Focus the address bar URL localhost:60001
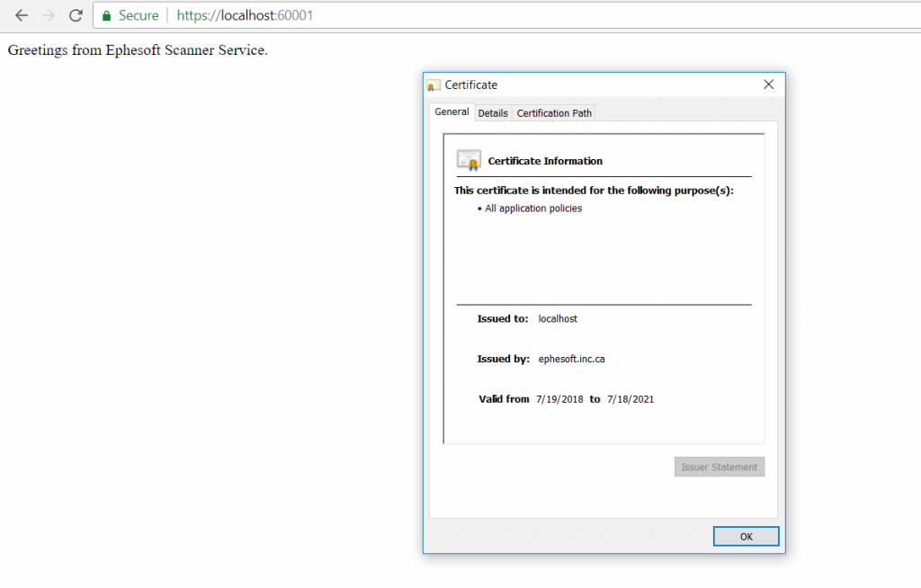The width and height of the screenshot is (921, 588). pos(245,15)
